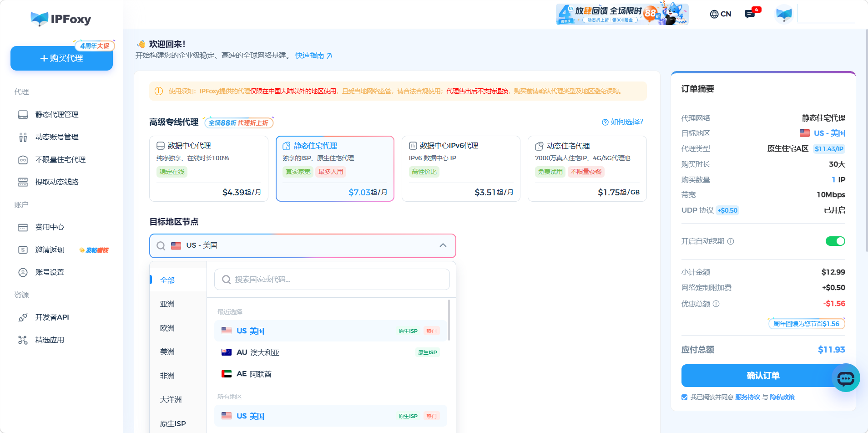Choose AE 阿联酋 in recent selections
This screenshot has width=868, height=433.
point(331,374)
